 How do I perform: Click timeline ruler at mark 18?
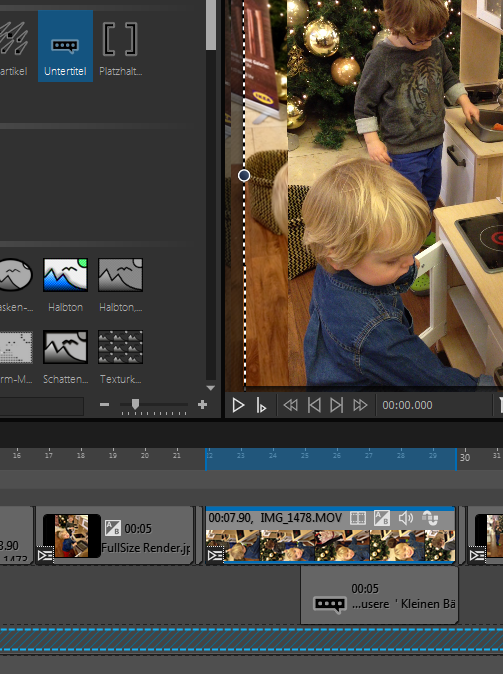click(81, 455)
